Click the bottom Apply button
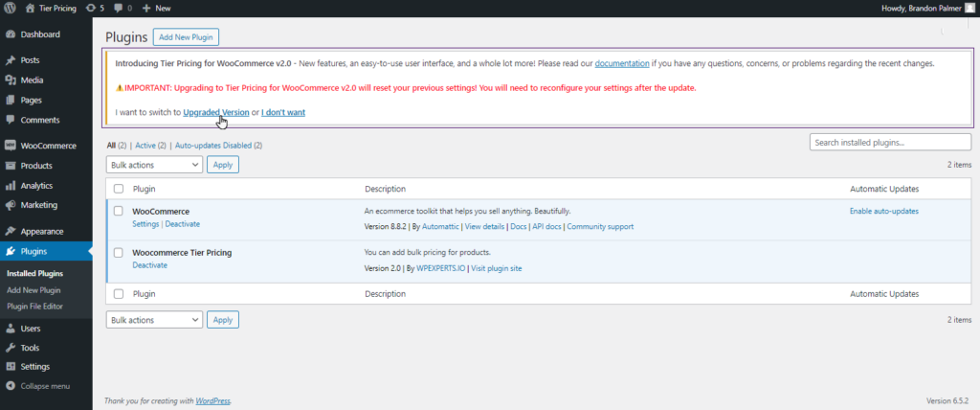The width and height of the screenshot is (980, 410). click(x=223, y=320)
